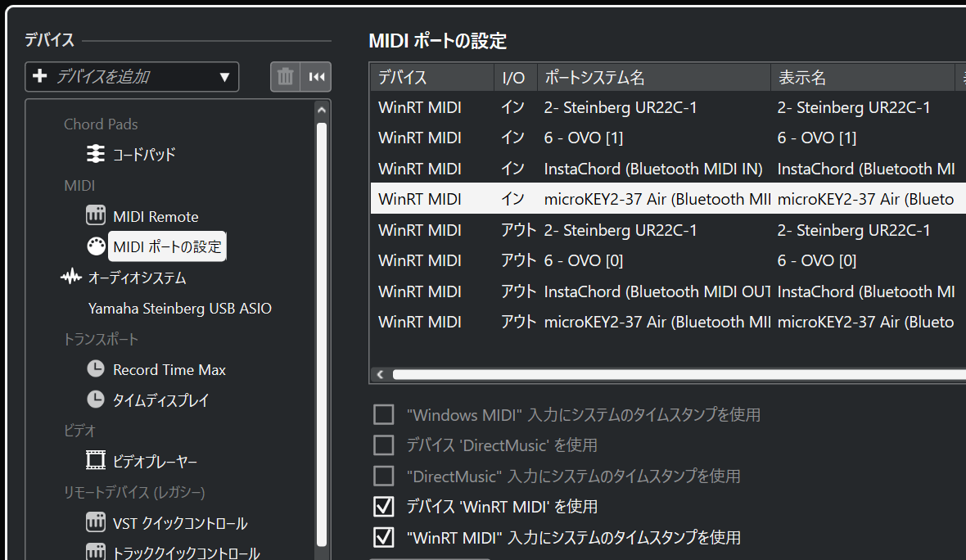Click the デバイス column header

(432, 77)
